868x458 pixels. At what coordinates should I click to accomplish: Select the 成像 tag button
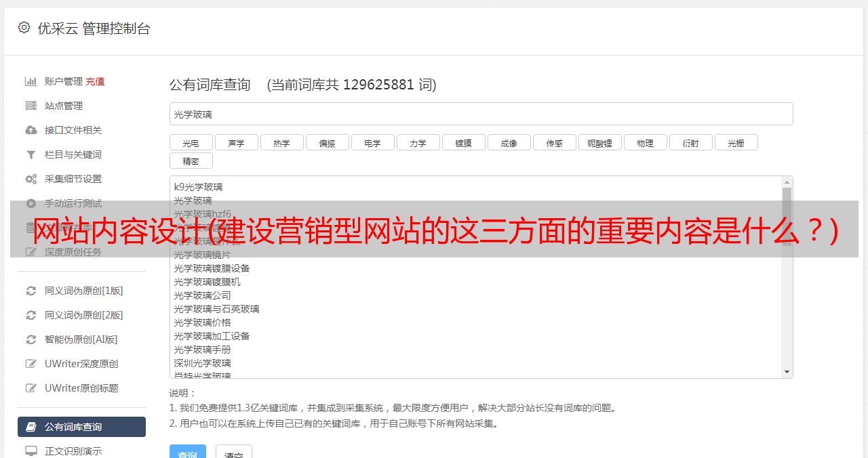tap(509, 142)
